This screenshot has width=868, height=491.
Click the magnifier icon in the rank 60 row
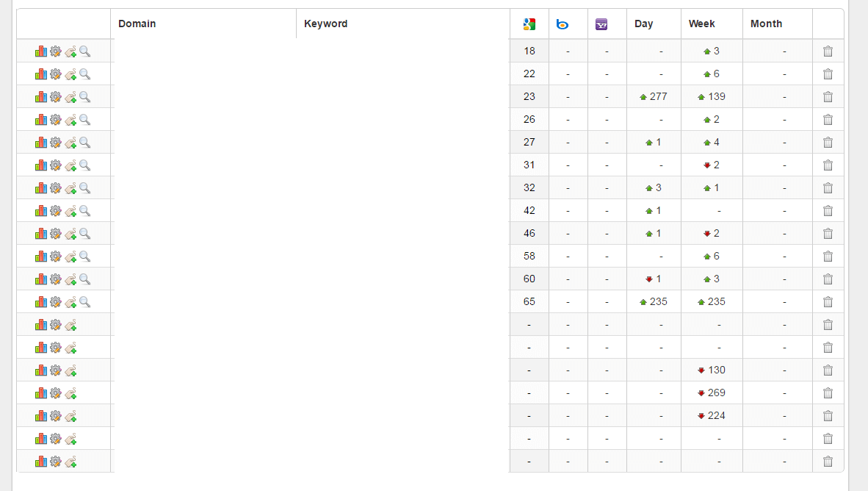(x=85, y=279)
